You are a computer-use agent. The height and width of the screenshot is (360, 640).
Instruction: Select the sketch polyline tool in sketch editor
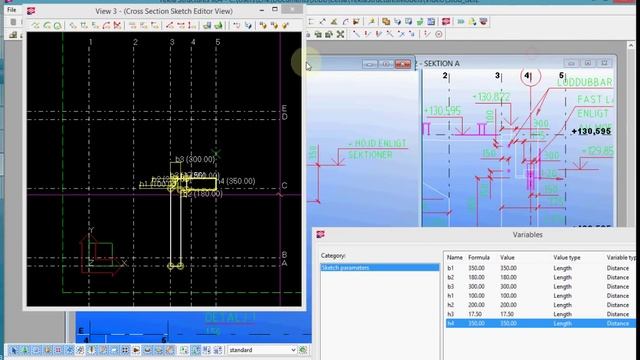pos(36,25)
